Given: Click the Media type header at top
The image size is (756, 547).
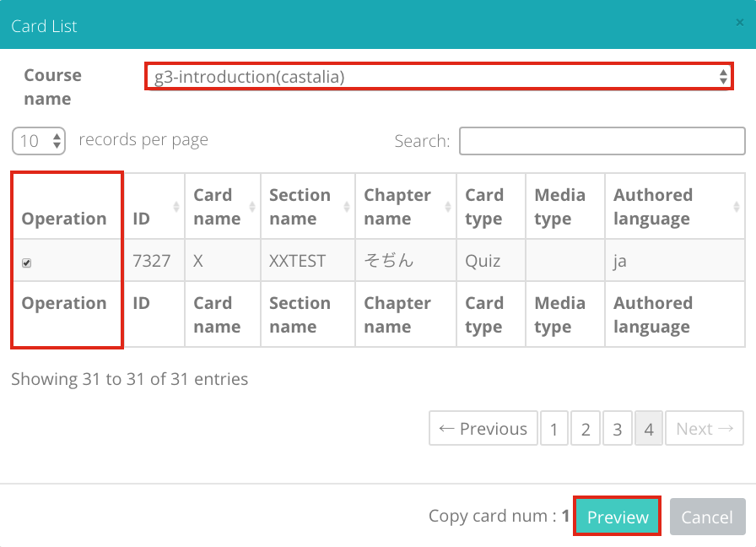Looking at the screenshot, I should (565, 207).
